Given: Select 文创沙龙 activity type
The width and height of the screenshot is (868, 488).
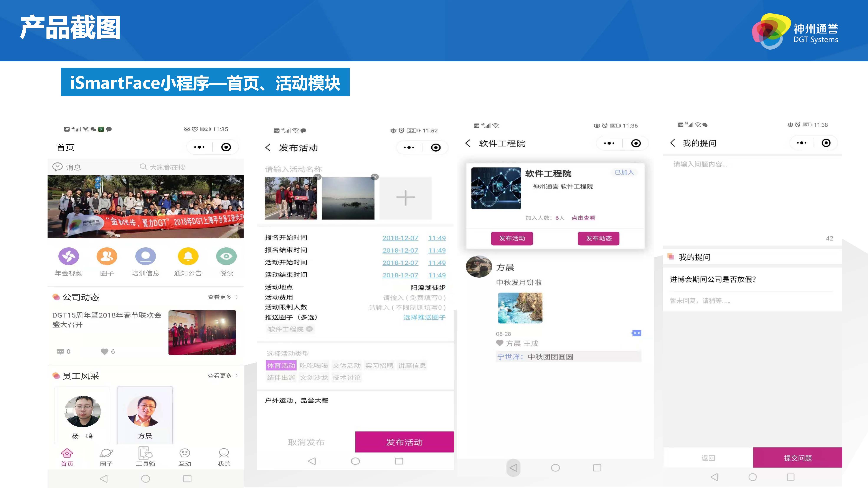Looking at the screenshot, I should (x=314, y=378).
